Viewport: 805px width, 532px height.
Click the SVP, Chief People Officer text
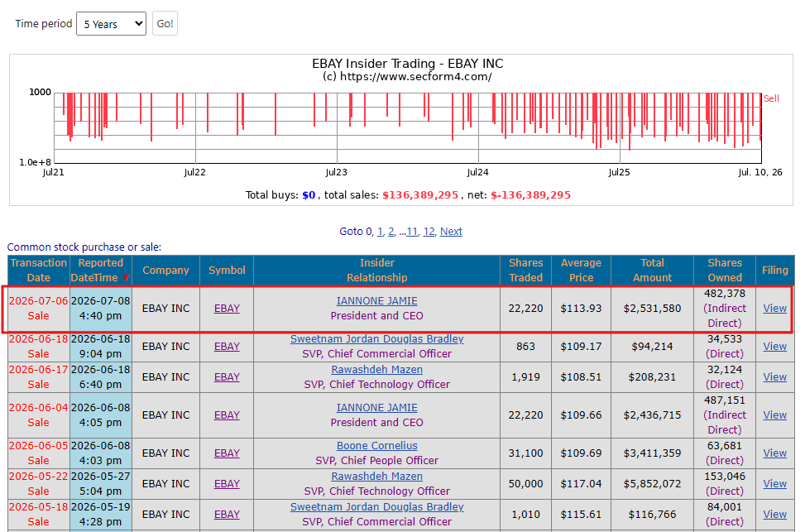click(x=376, y=461)
